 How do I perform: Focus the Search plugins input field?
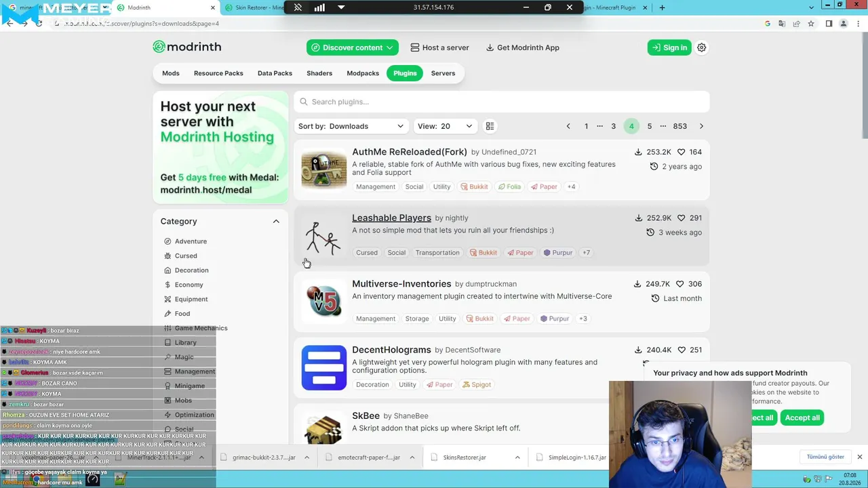coord(502,102)
